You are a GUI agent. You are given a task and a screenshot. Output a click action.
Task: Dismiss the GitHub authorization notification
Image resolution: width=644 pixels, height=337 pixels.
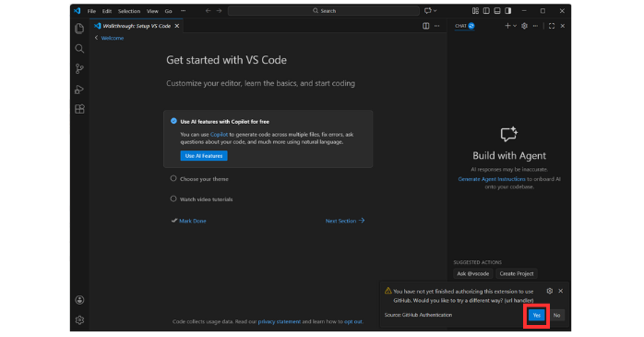(x=561, y=291)
